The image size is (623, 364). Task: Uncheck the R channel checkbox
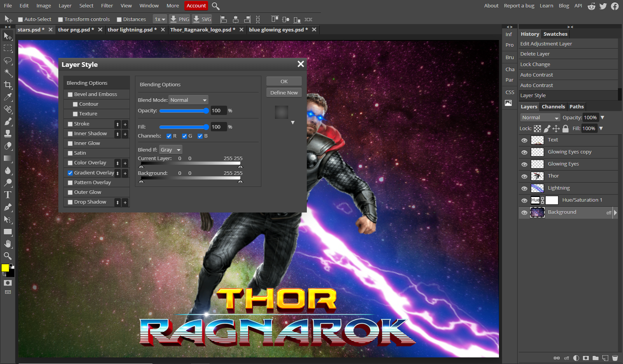(x=169, y=136)
